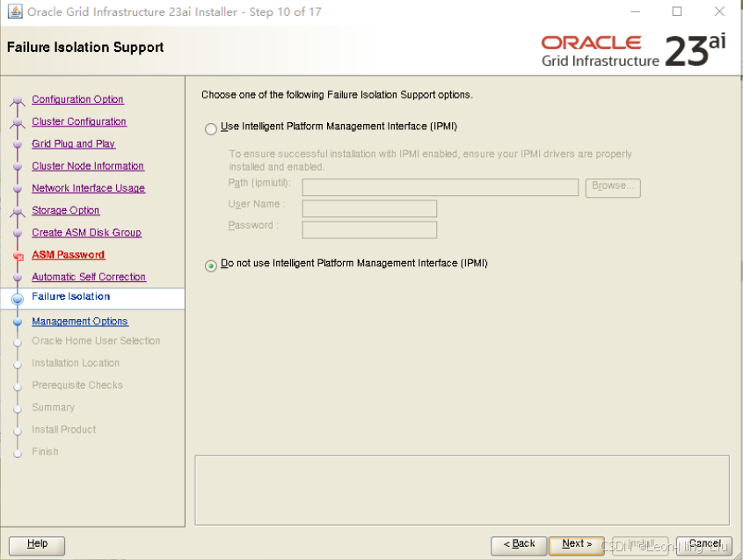This screenshot has width=743, height=560.
Task: Jump to Cluster Node Information step
Action: tap(88, 166)
